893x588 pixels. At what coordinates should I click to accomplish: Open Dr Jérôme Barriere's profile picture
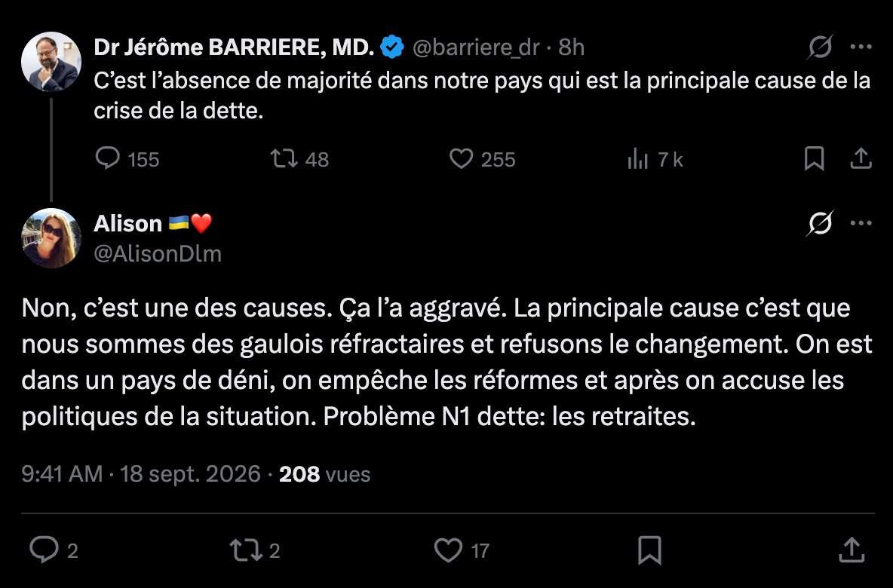51,62
